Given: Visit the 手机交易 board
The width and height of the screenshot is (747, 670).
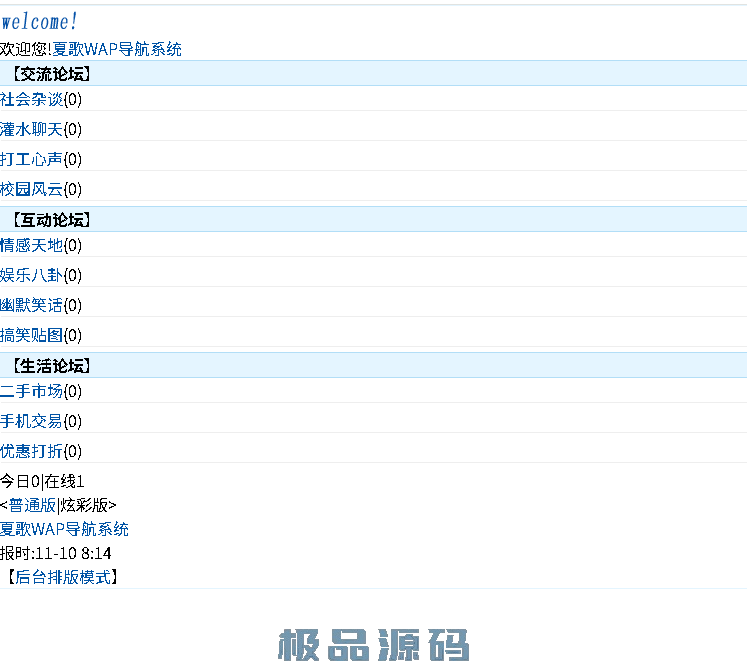Looking at the screenshot, I should tap(31, 421).
